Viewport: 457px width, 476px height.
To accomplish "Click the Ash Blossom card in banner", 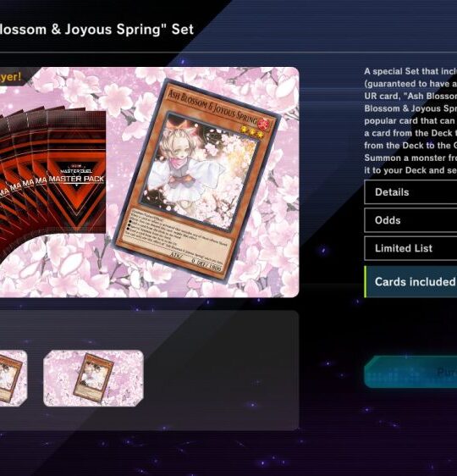I will click(x=196, y=181).
